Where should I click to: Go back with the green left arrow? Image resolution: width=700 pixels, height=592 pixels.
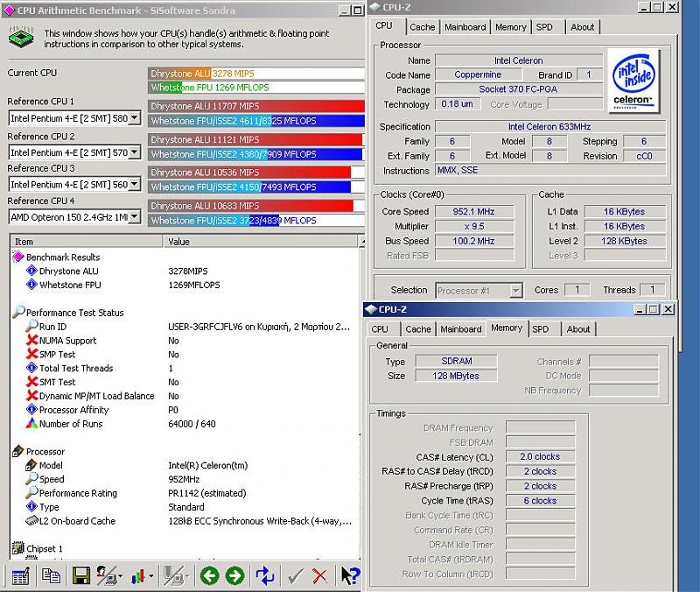point(209,575)
